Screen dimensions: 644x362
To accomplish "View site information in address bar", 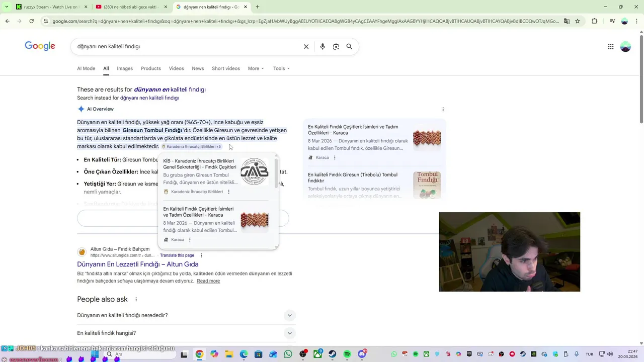I will point(46,21).
